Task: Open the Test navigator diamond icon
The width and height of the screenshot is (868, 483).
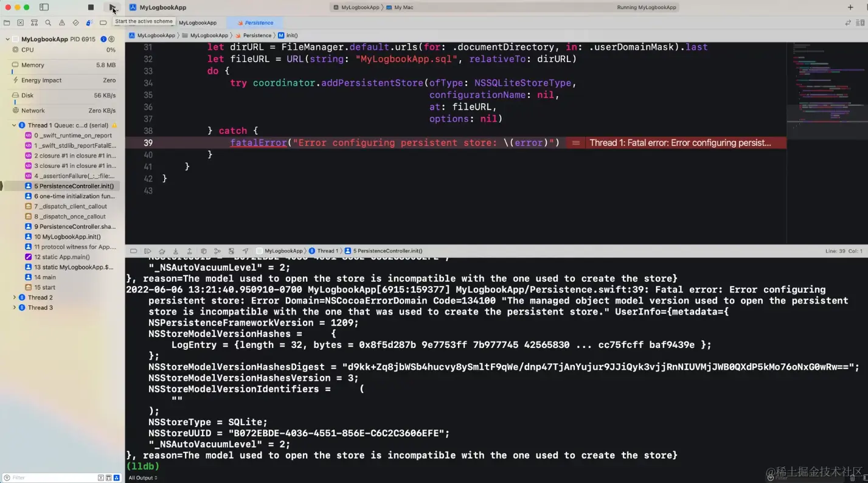Action: coord(75,23)
